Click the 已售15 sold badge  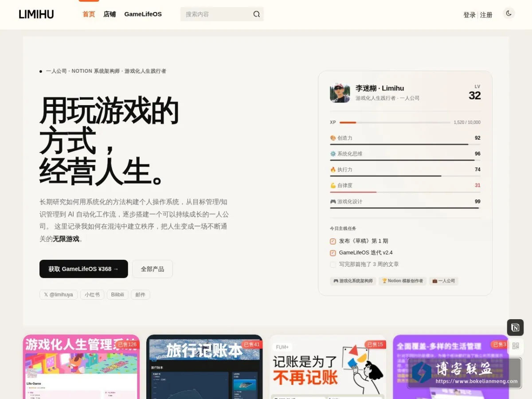tap(375, 344)
